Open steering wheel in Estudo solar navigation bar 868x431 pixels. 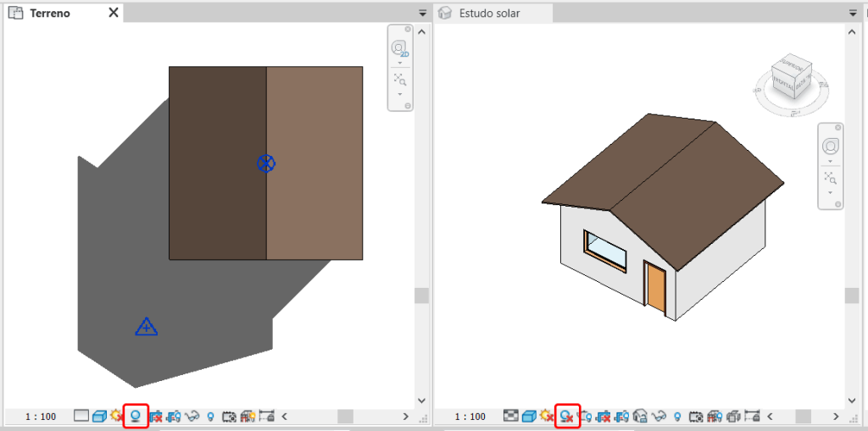coord(830,145)
